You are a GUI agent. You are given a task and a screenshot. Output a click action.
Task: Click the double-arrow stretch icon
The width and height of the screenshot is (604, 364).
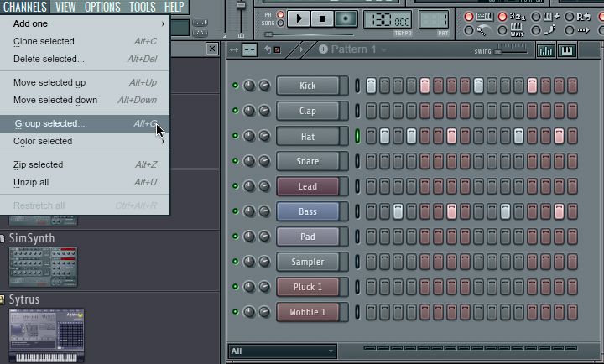(x=234, y=50)
